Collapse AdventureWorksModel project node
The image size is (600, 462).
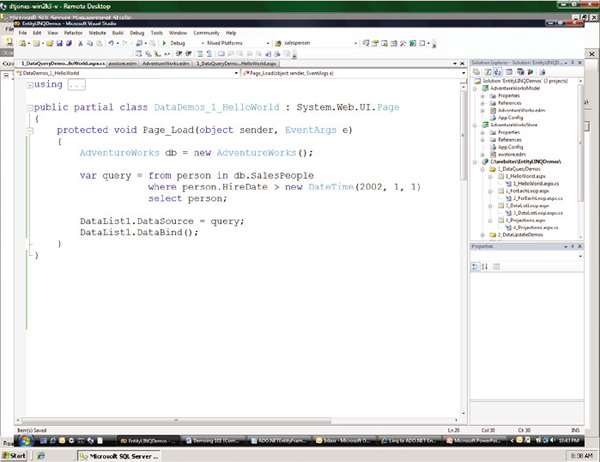[x=475, y=88]
